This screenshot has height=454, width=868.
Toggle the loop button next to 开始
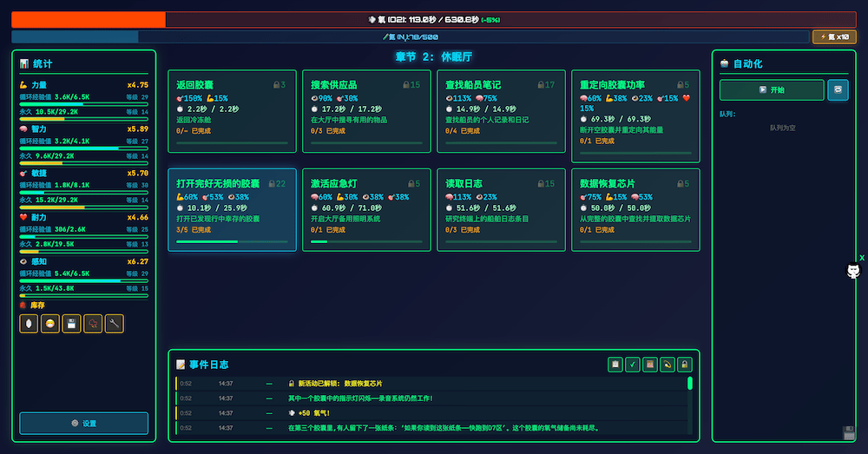838,89
